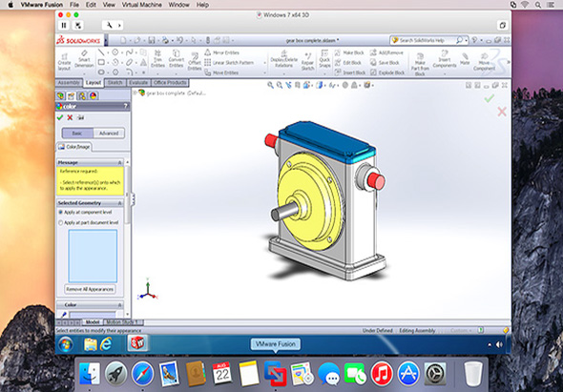Click the SolidWorks icon in the Windows taskbar
563x392 pixels.
[x=137, y=343]
